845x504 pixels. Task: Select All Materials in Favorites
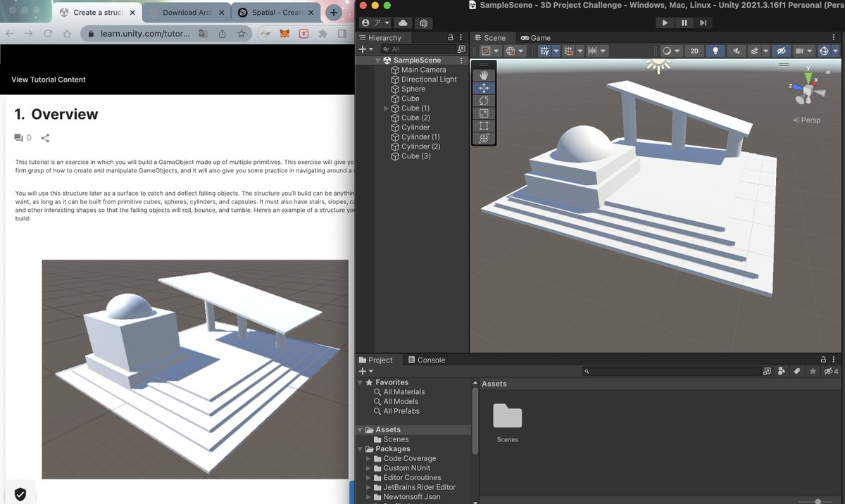(x=399, y=392)
